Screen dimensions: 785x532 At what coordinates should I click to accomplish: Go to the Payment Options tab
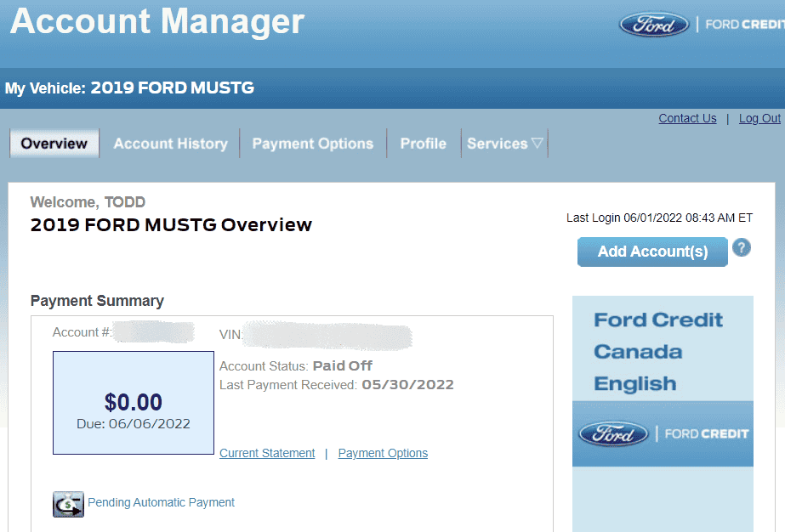[x=313, y=144]
